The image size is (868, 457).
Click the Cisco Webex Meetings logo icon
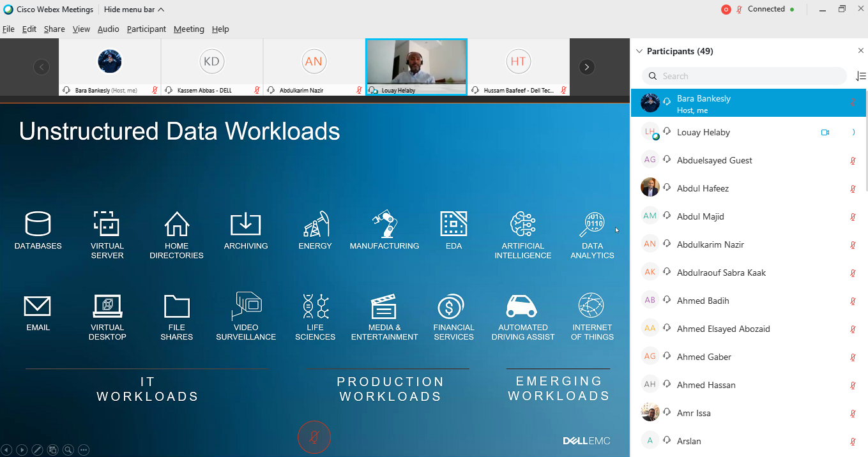pyautogui.click(x=7, y=10)
